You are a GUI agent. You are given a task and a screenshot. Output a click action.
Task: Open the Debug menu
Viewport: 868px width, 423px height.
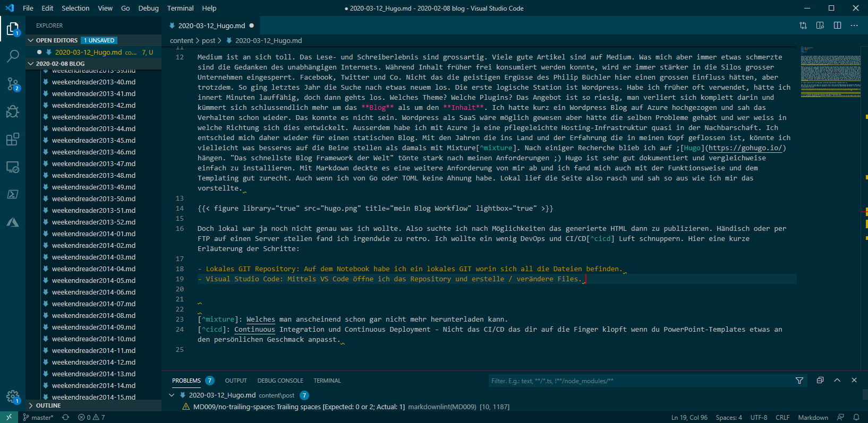(148, 8)
